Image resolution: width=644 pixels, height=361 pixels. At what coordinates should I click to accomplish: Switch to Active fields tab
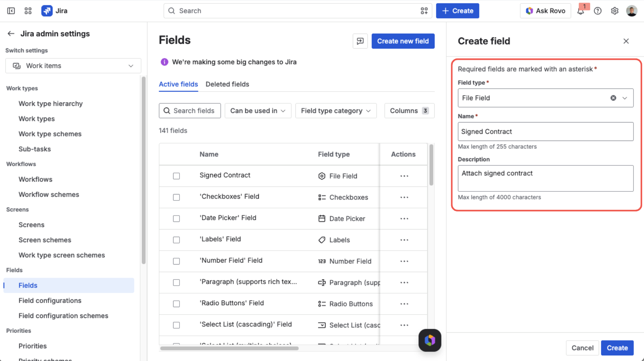coord(178,84)
